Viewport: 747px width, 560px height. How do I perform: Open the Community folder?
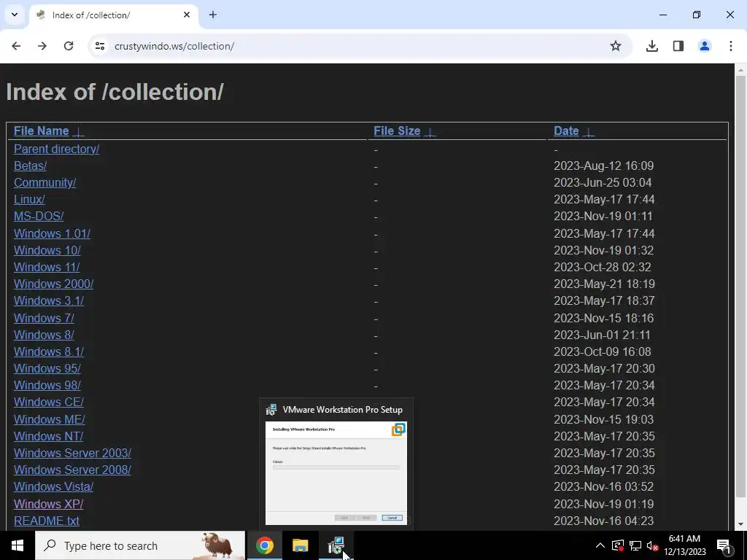[x=44, y=182]
